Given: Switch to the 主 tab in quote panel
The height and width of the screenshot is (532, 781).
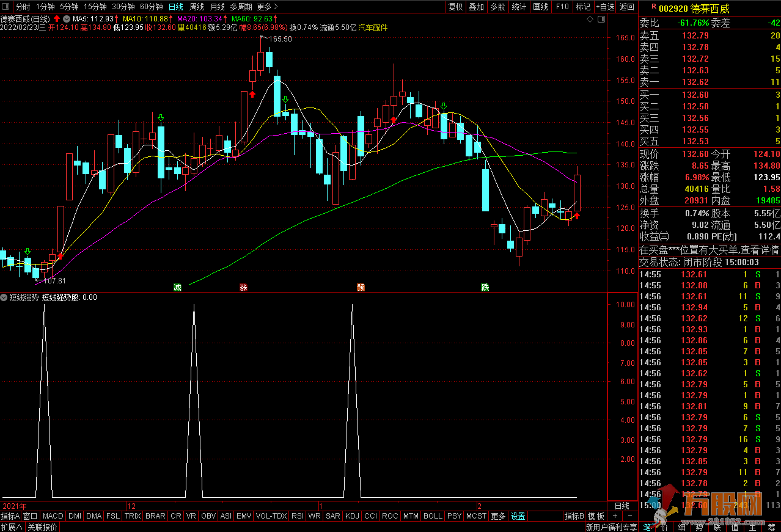Looking at the screenshot, I should 752,527.
